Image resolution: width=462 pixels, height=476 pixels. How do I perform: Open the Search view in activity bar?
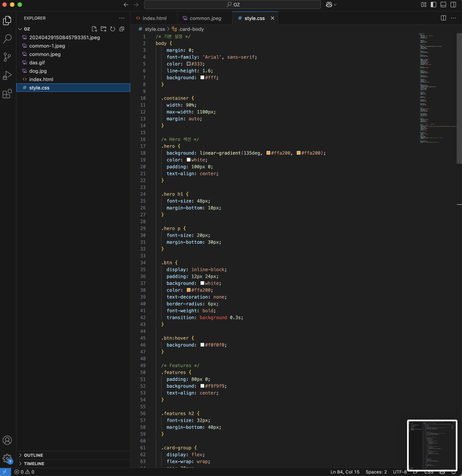tap(7, 39)
